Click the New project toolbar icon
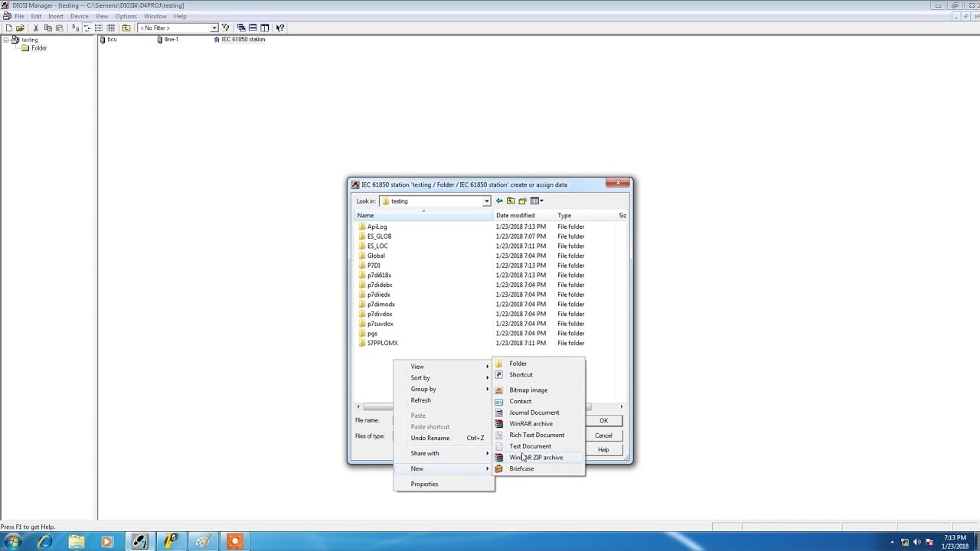 8,28
